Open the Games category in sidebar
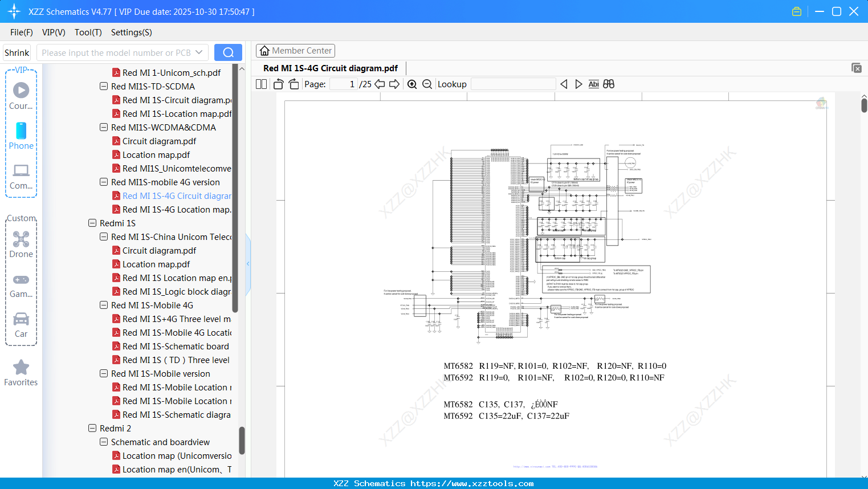 21,279
